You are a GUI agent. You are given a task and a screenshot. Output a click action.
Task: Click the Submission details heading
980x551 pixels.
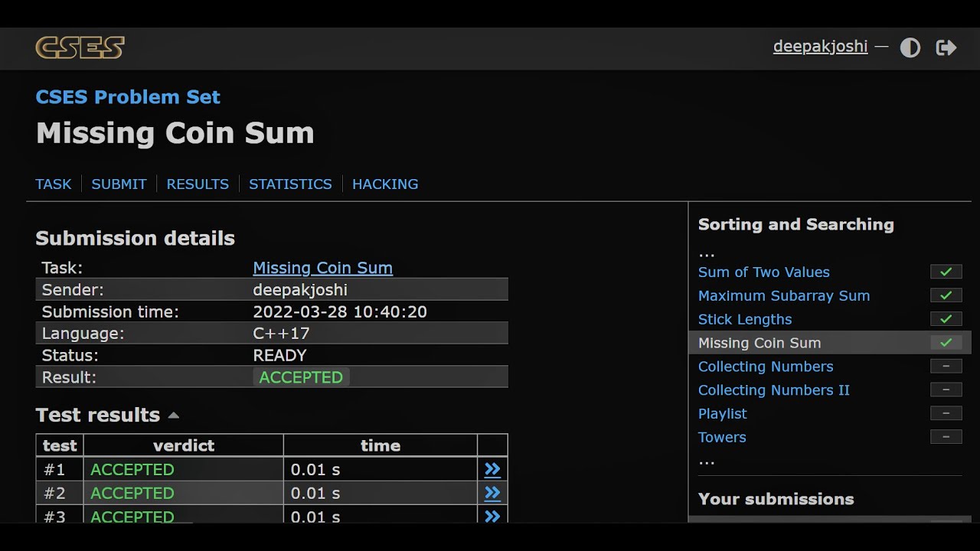135,238
